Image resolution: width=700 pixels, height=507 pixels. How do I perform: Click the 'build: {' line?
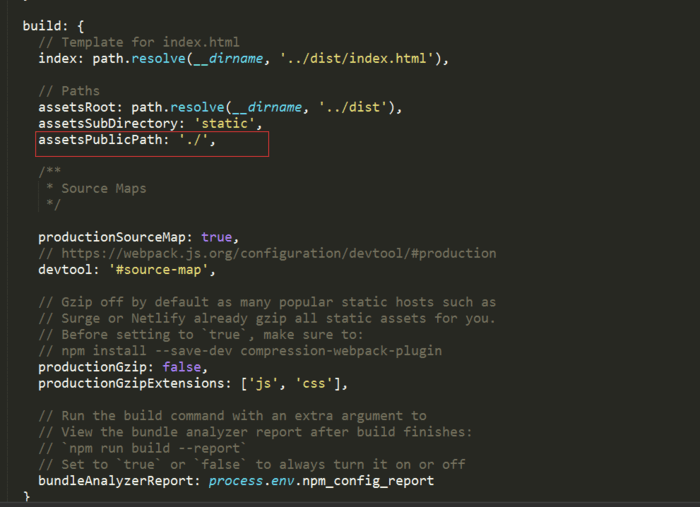53,26
